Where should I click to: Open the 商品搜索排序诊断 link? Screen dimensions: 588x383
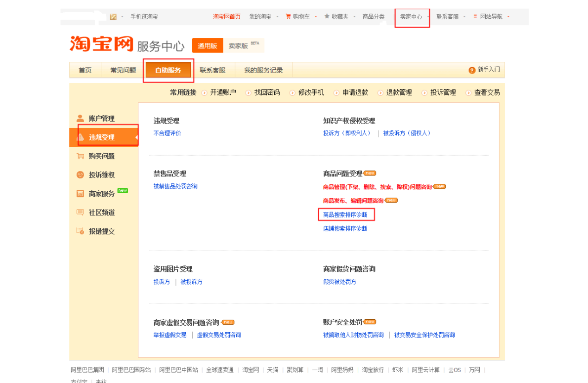pyautogui.click(x=345, y=214)
